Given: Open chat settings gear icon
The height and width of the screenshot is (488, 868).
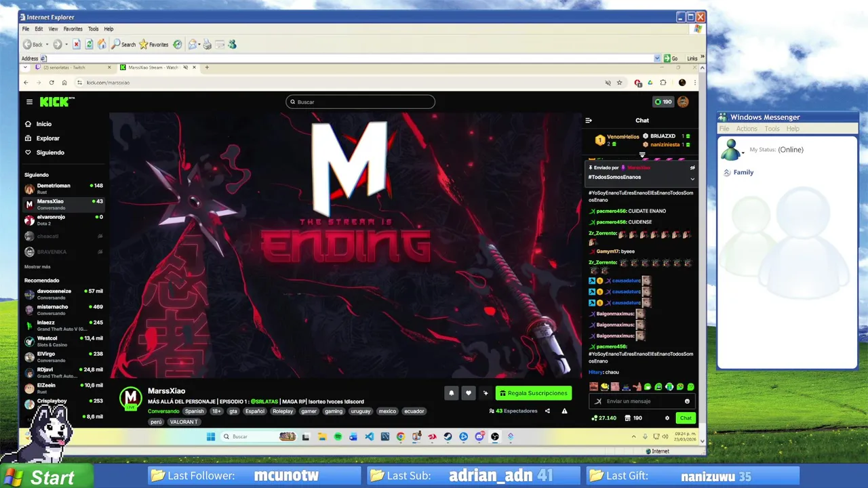Looking at the screenshot, I should point(667,418).
